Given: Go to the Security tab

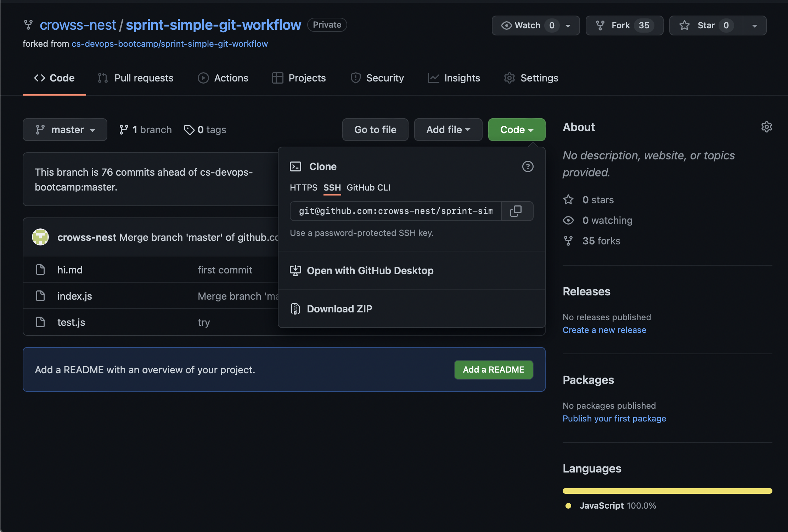Looking at the screenshot, I should (377, 78).
